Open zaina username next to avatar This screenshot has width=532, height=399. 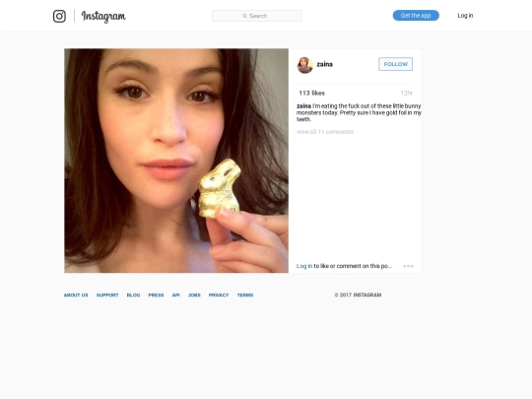click(x=325, y=64)
